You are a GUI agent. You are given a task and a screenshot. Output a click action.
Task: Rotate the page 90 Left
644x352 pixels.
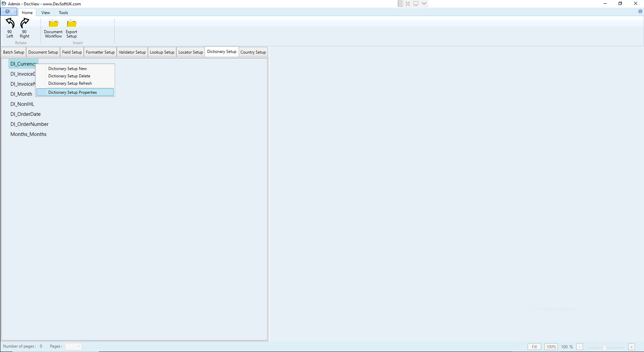pos(9,29)
